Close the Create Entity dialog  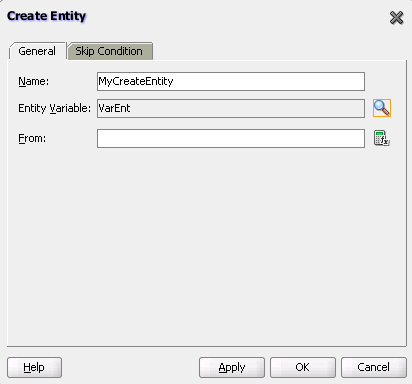point(396,17)
